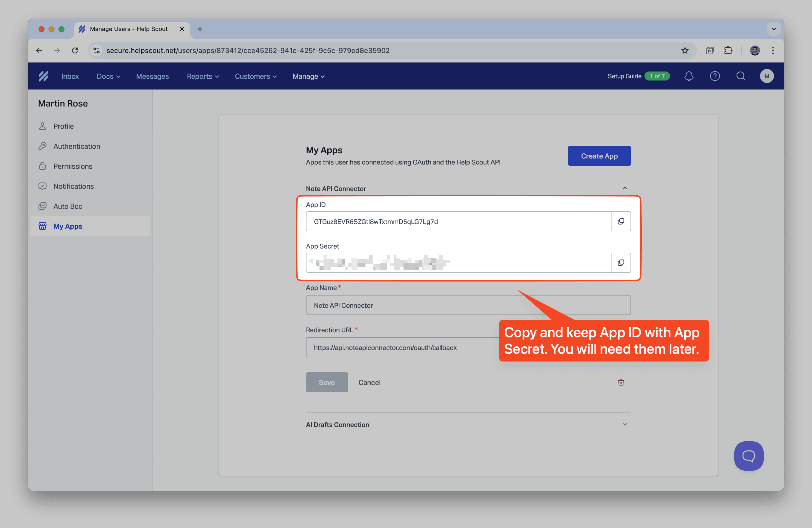The width and height of the screenshot is (812, 528).
Task: Delete app with trash icon
Action: click(x=620, y=382)
